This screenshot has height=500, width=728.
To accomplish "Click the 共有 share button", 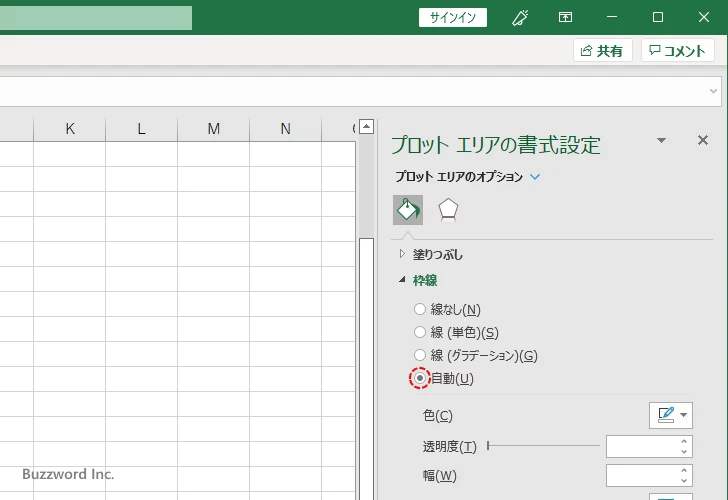I will 603,50.
